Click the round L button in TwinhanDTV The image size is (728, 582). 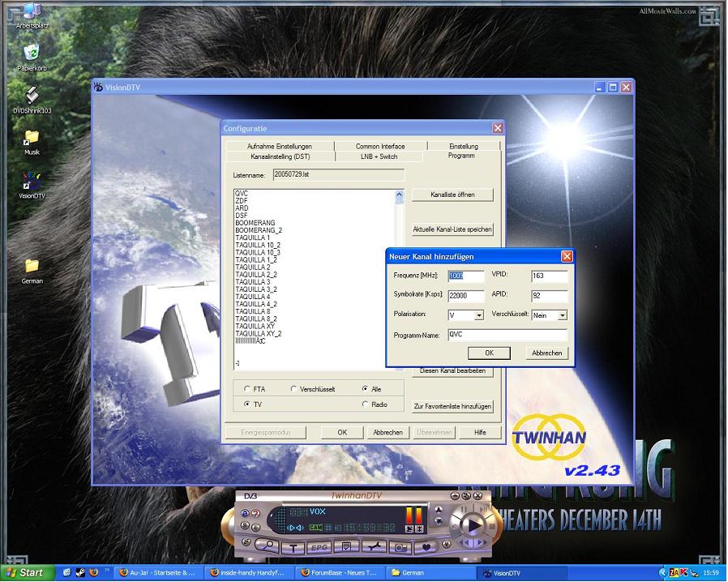256,528
